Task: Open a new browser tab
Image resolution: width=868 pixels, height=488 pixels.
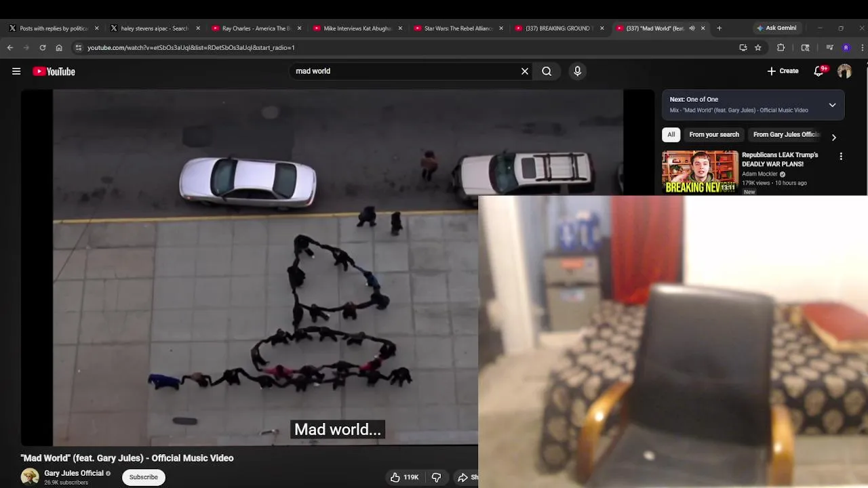Action: (x=719, y=28)
